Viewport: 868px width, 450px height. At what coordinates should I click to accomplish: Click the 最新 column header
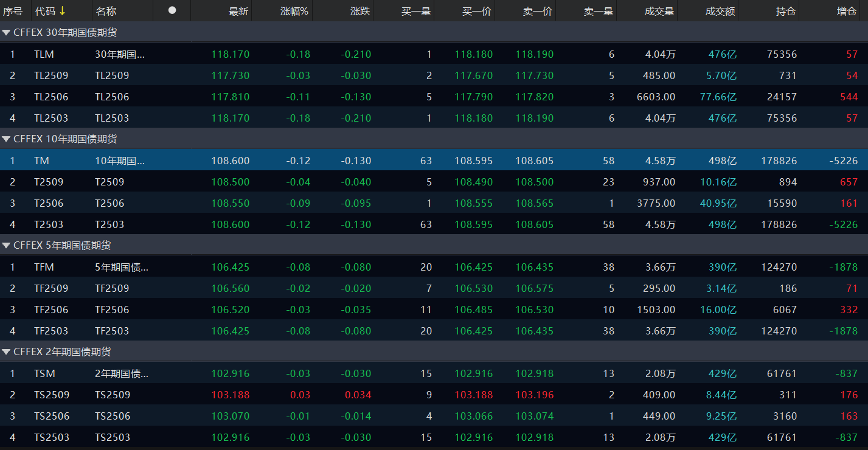[238, 11]
